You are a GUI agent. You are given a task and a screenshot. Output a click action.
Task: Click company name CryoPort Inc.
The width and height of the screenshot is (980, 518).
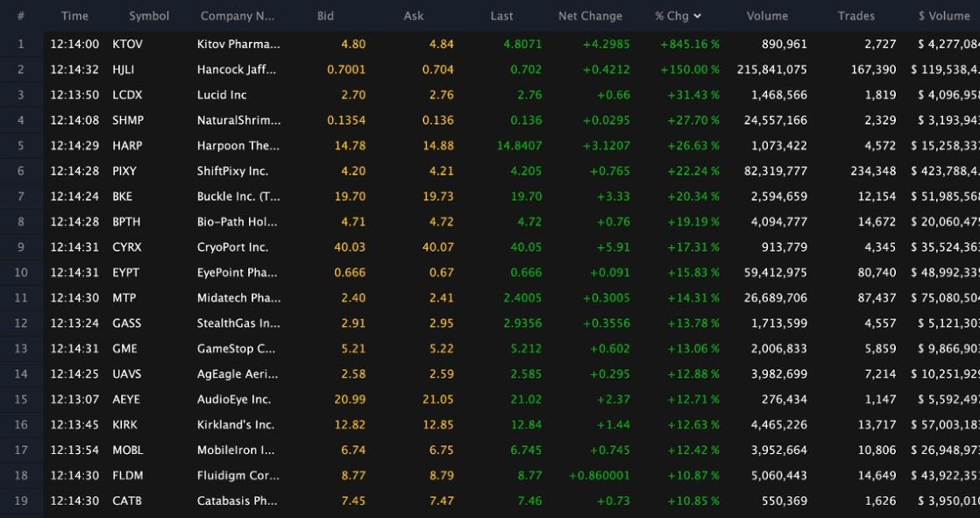pyautogui.click(x=232, y=247)
